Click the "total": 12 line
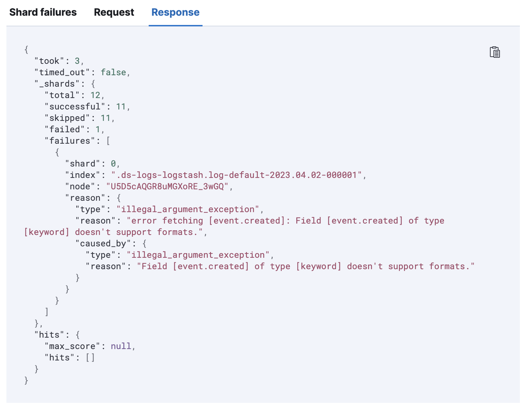 click(x=75, y=95)
